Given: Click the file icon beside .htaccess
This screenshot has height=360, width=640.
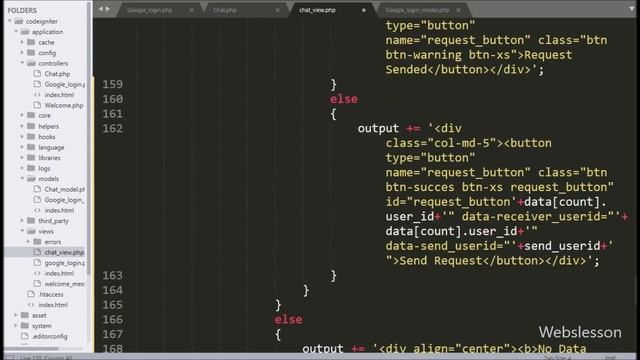Looking at the screenshot, I should coord(31,294).
